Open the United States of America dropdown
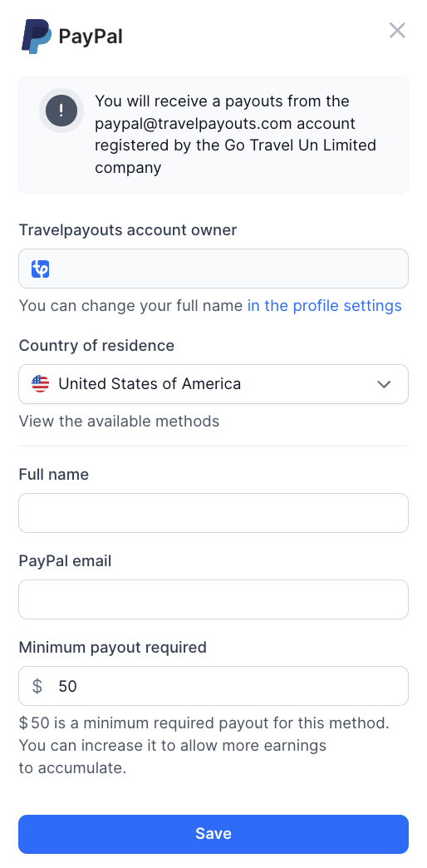 point(213,384)
